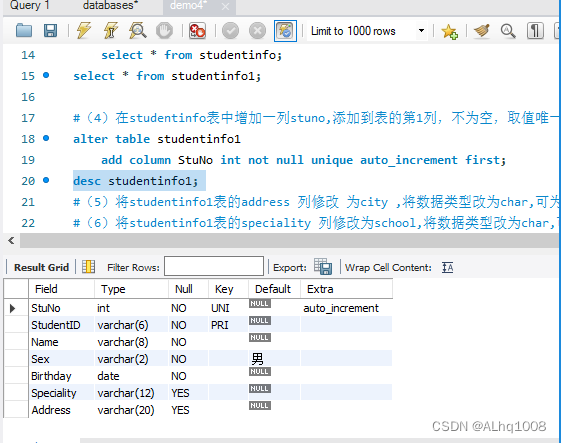Switch to Query 1 tab
The width and height of the screenshot is (561, 443).
30,6
